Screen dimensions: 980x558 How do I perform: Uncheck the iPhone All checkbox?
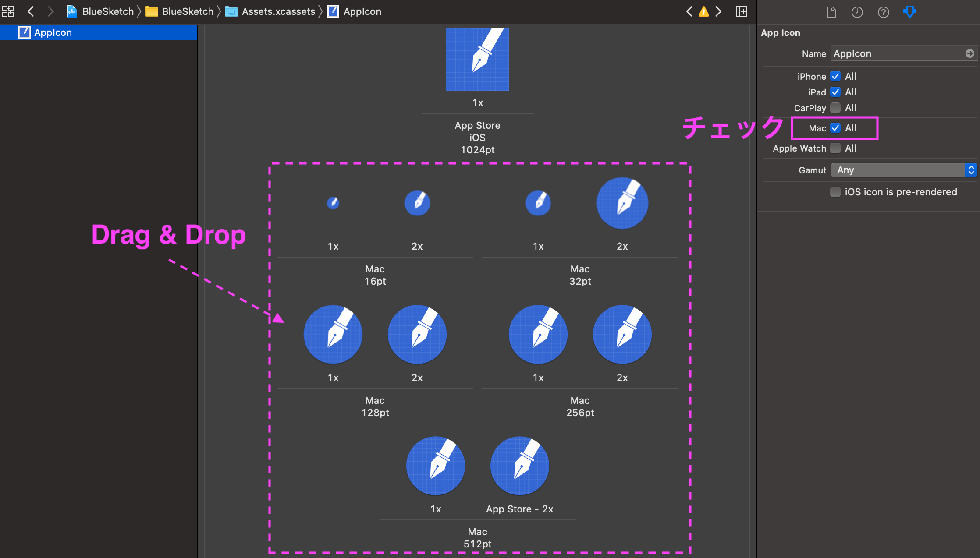click(x=835, y=76)
